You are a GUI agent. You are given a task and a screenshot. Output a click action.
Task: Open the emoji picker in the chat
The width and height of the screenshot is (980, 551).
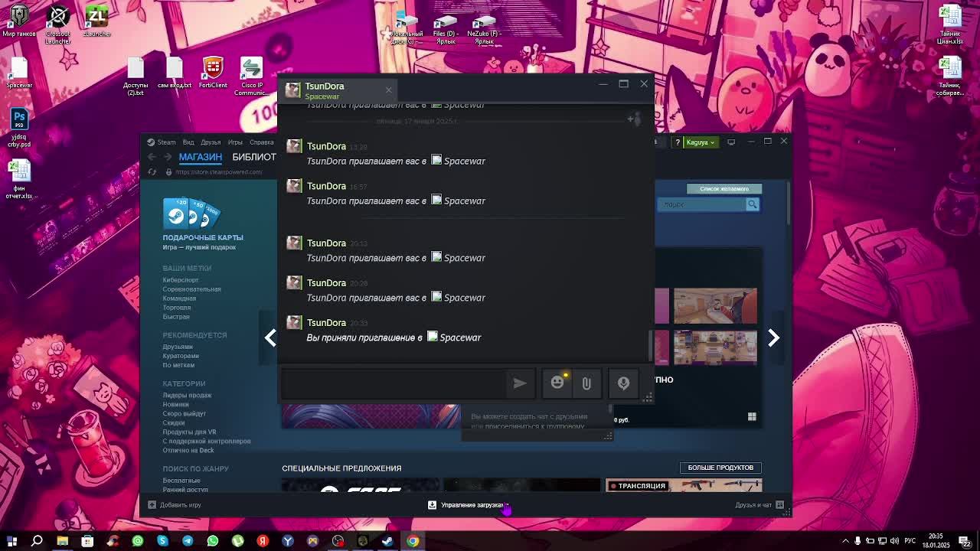click(x=557, y=383)
